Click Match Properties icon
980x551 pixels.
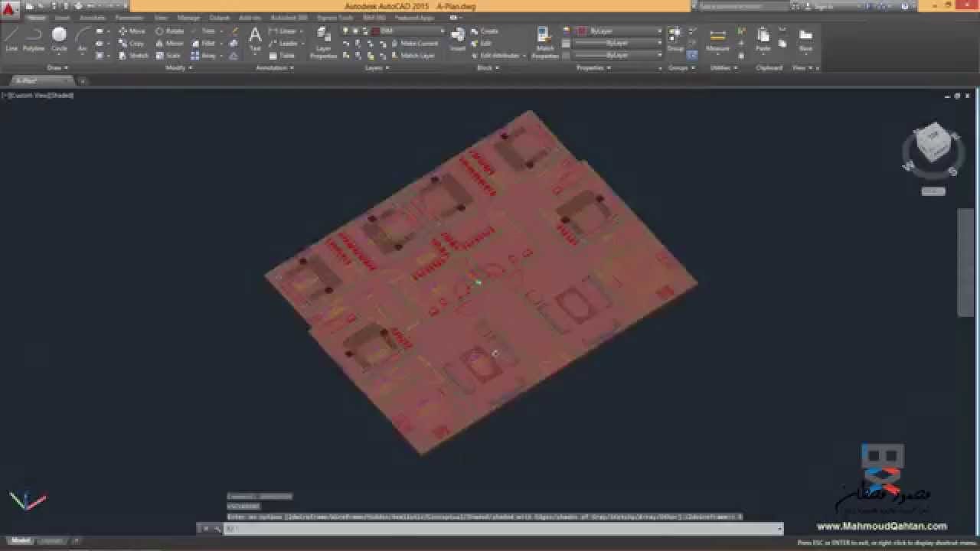point(545,44)
